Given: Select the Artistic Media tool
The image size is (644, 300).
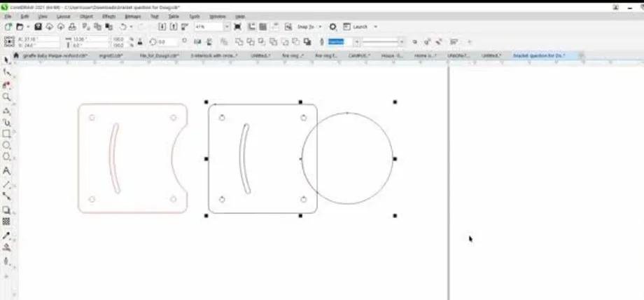Looking at the screenshot, I should point(6,123).
